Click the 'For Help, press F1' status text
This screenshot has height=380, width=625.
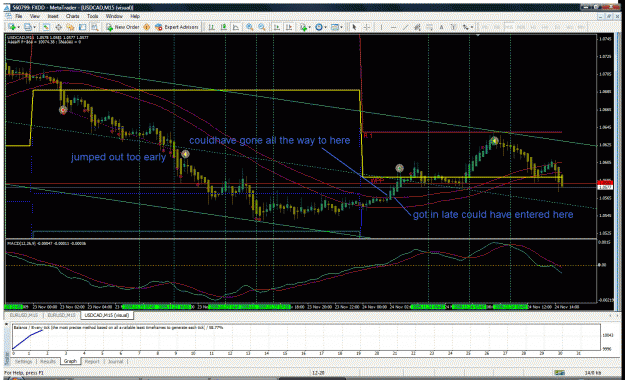24,373
